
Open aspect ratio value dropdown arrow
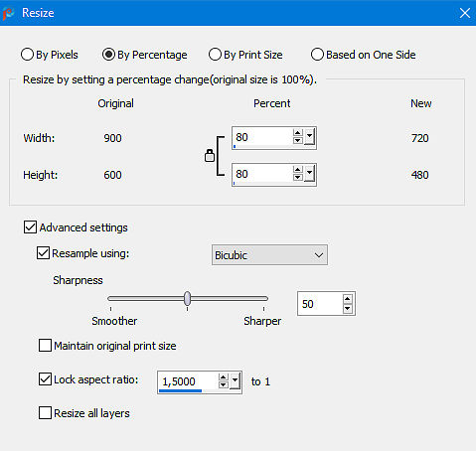235,381
